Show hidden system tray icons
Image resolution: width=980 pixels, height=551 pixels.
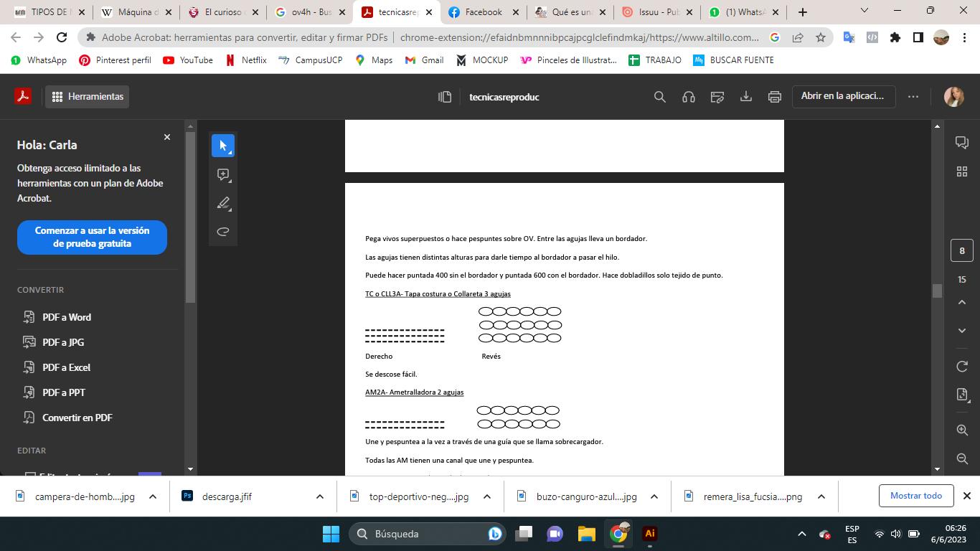[802, 534]
